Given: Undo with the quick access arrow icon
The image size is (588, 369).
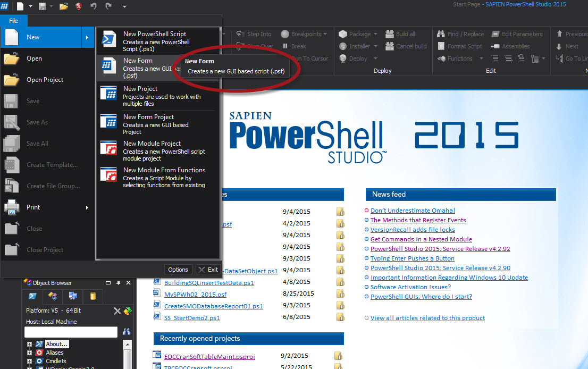Looking at the screenshot, I should click(94, 6).
